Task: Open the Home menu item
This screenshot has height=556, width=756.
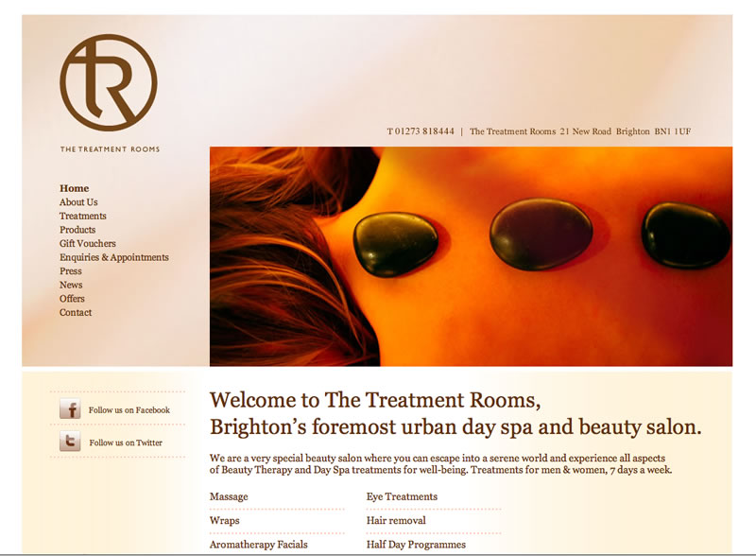Action: point(74,188)
